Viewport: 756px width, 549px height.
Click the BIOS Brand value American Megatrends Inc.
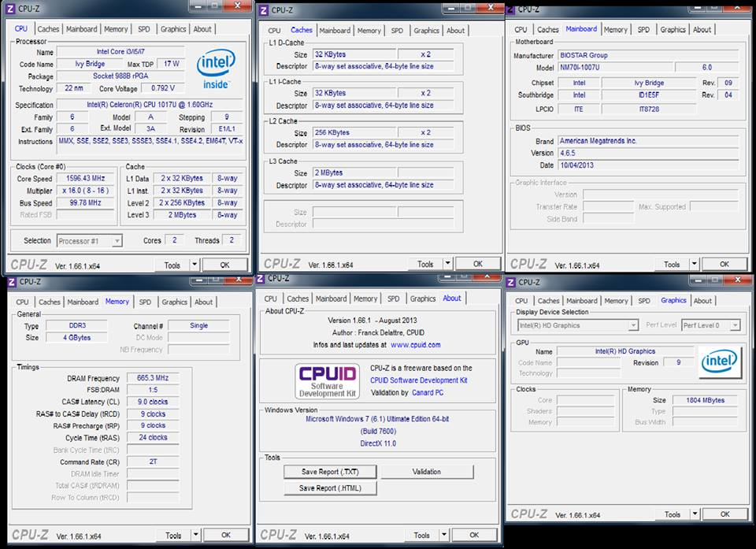point(648,141)
